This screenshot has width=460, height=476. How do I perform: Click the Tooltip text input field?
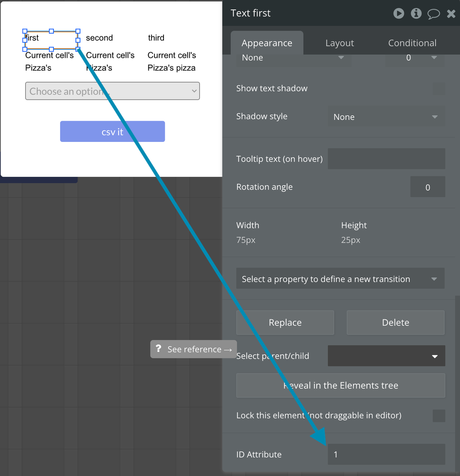click(x=386, y=159)
